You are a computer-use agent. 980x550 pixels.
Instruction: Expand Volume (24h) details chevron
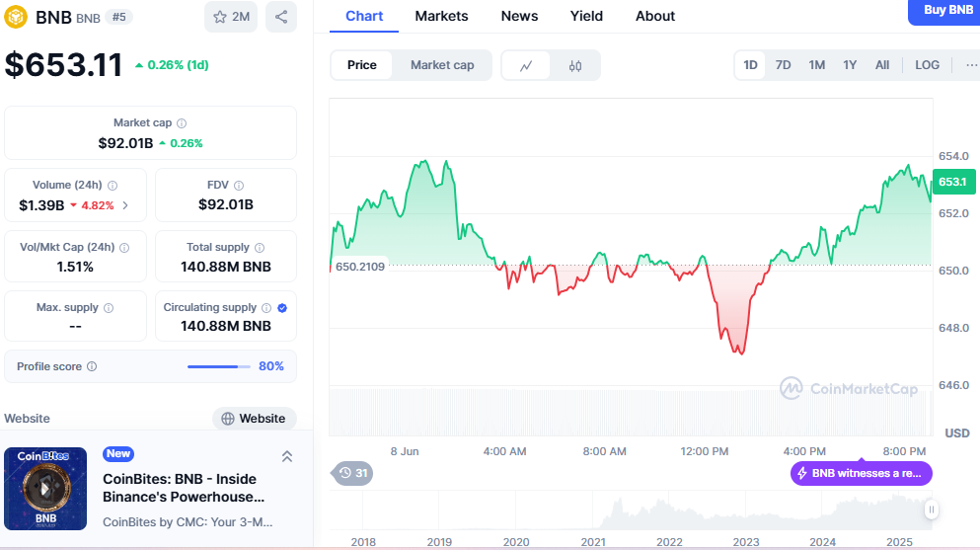pyautogui.click(x=125, y=205)
